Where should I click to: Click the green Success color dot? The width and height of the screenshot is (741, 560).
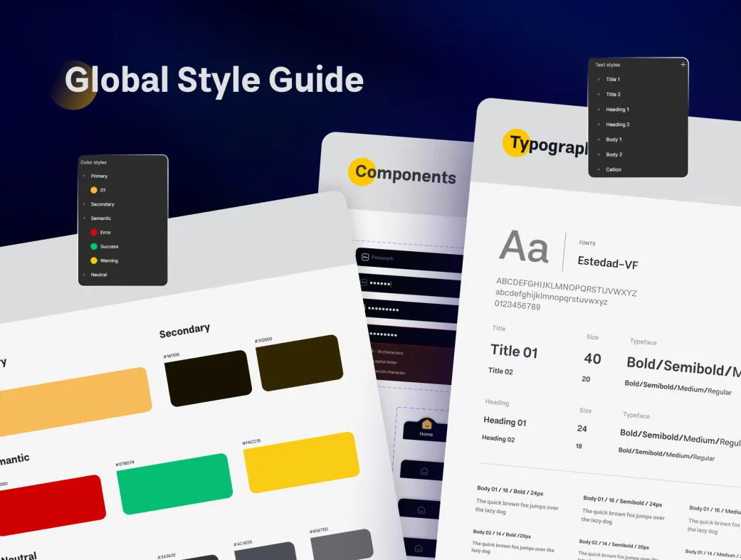pos(94,246)
